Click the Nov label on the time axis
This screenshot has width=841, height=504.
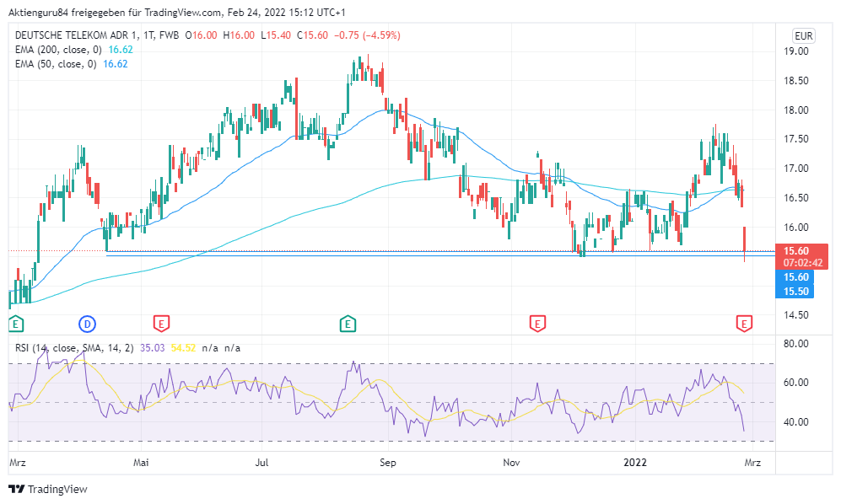(511, 462)
